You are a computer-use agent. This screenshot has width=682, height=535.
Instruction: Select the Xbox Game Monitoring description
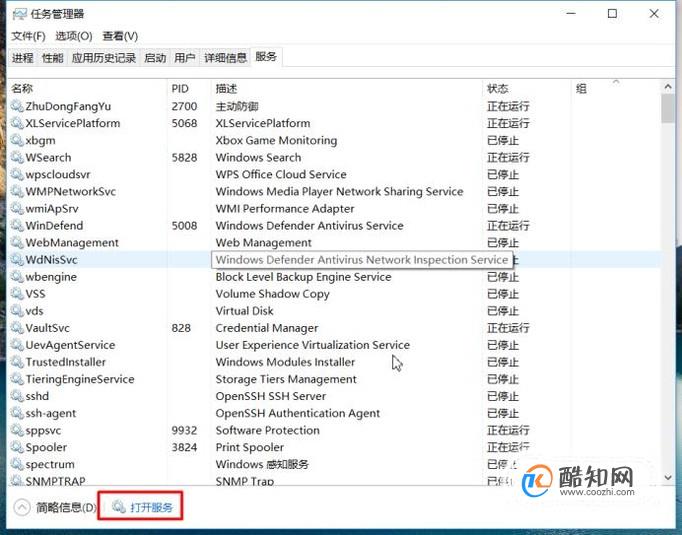tap(276, 140)
